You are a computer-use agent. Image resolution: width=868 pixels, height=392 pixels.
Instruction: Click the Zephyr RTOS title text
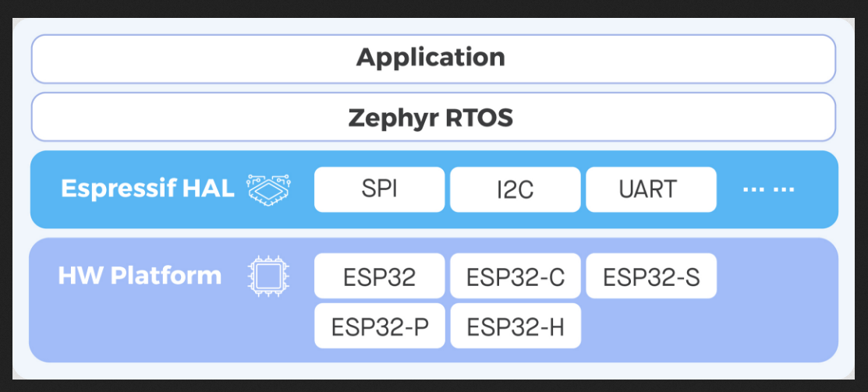tap(430, 117)
